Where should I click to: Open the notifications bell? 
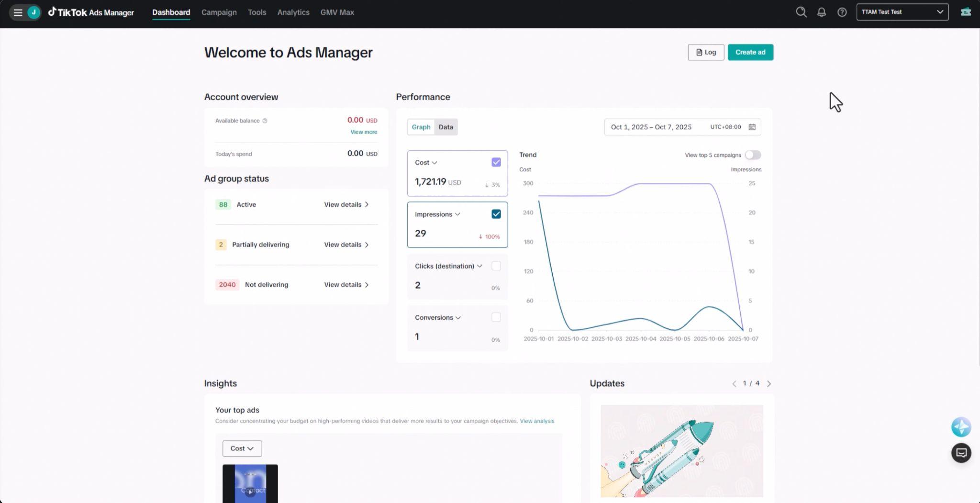tap(821, 12)
